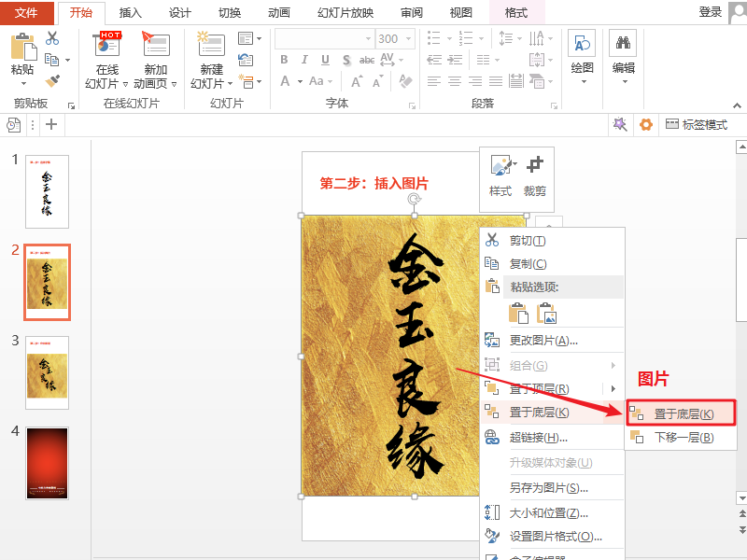Toggle align text right
This screenshot has width=747, height=560.
pos(475,81)
